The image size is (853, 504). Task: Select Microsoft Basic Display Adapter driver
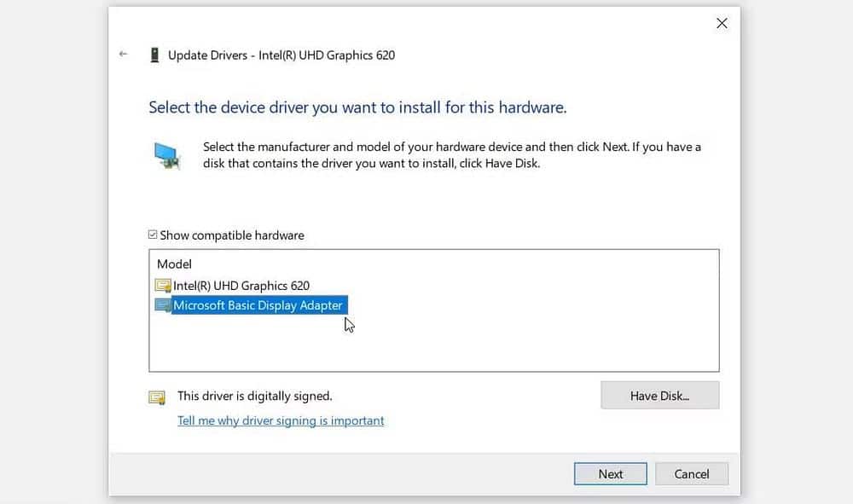point(258,304)
